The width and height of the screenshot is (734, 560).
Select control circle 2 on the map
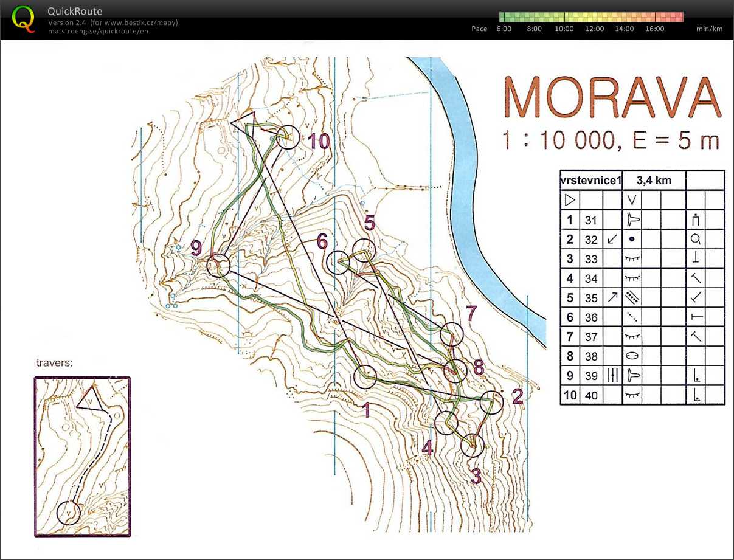pyautogui.click(x=491, y=403)
